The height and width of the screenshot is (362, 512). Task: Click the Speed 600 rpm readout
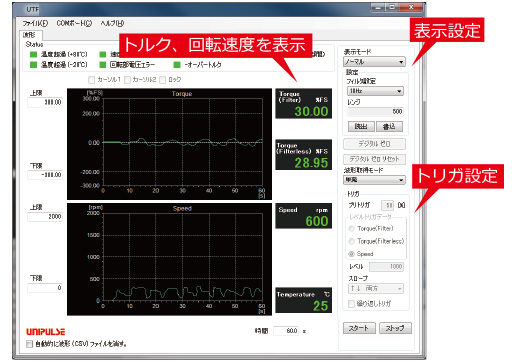coord(303,216)
